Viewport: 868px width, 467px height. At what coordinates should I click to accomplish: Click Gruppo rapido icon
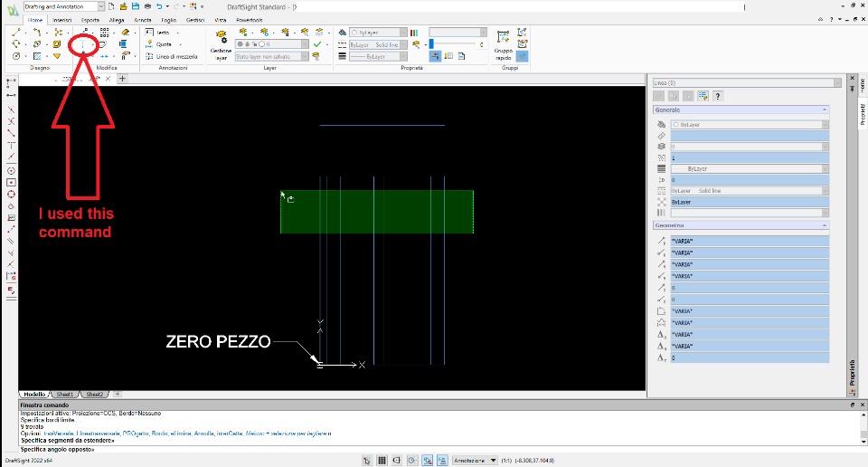(504, 45)
